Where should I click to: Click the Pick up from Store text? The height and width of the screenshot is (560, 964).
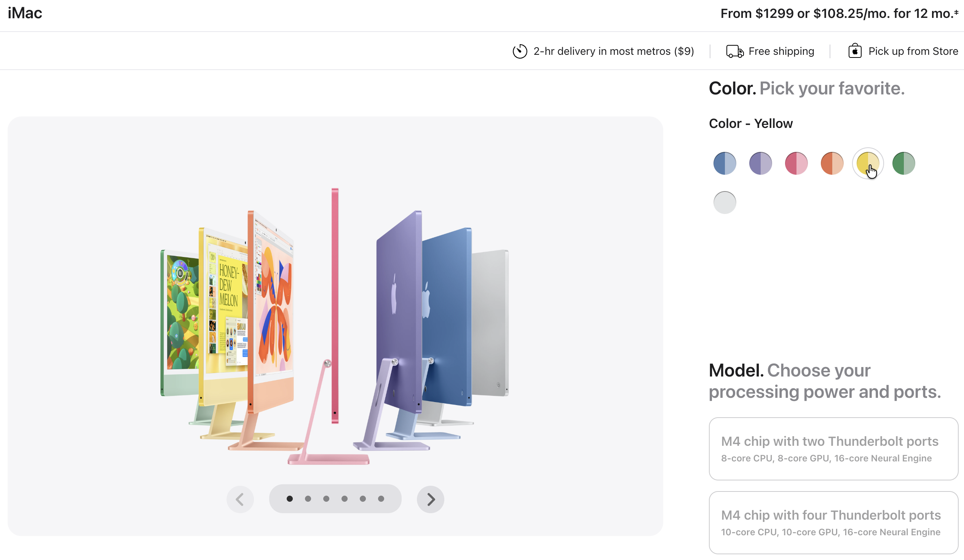pos(913,51)
